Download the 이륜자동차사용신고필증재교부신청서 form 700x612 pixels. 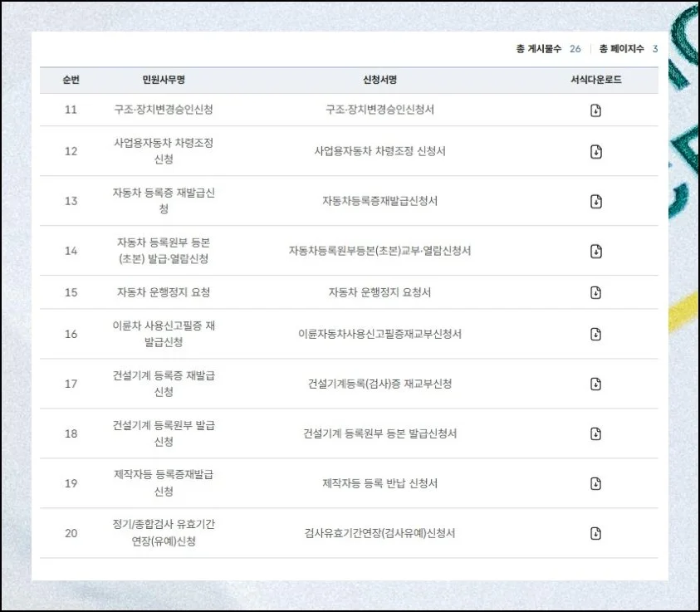point(595,335)
